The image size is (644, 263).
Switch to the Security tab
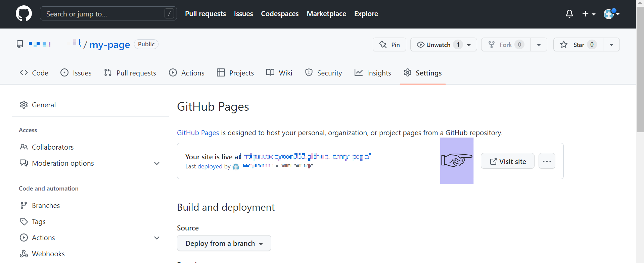323,73
